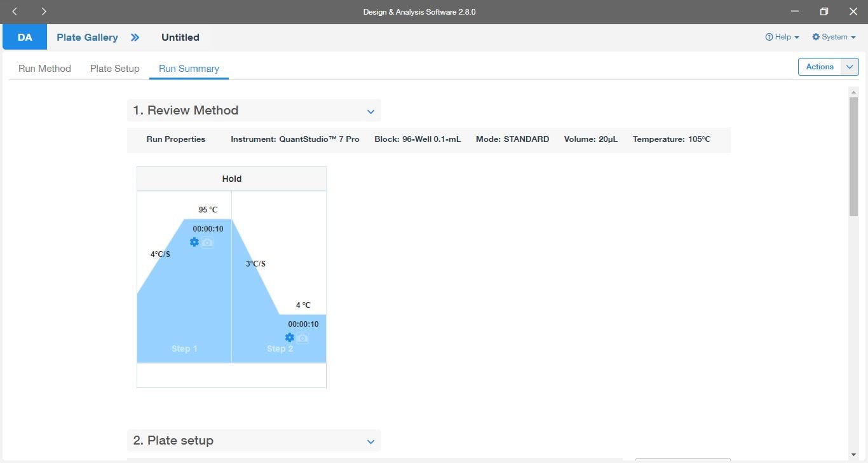This screenshot has width=868, height=463.
Task: Open Step 1 settings gear icon
Action: tap(194, 242)
